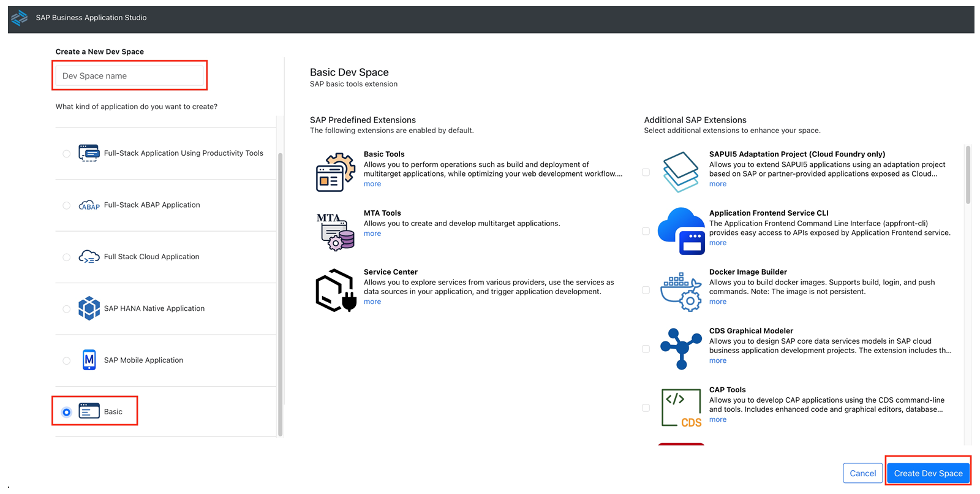Click the Create Dev Space button

[928, 473]
